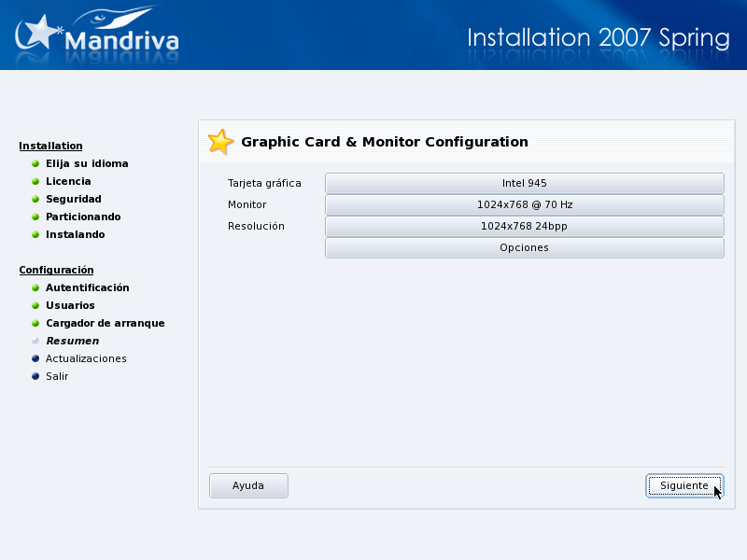This screenshot has height=560, width=747.
Task: Open the resolution selector 1024x768 24bpp
Action: click(x=524, y=226)
